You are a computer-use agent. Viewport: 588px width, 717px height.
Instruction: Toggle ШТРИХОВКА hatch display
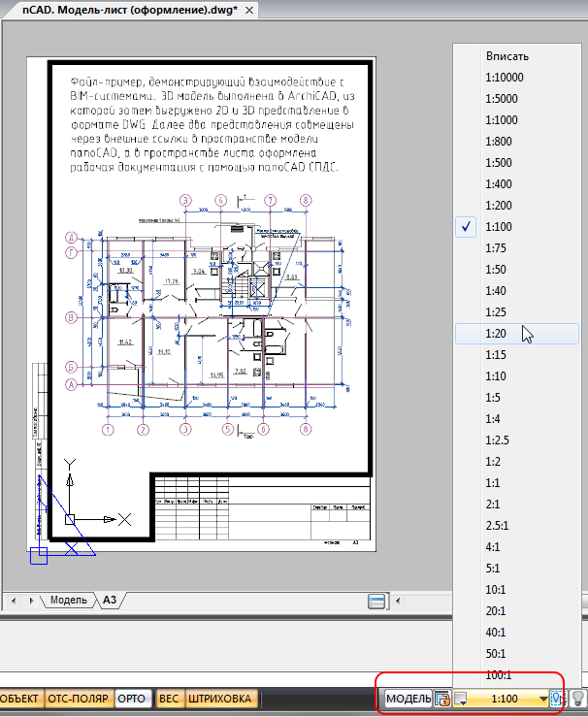point(220,699)
